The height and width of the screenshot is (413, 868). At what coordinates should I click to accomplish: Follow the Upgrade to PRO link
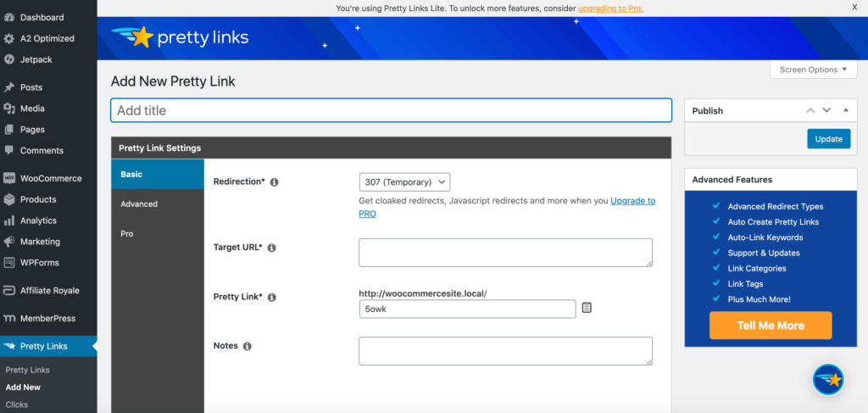632,201
